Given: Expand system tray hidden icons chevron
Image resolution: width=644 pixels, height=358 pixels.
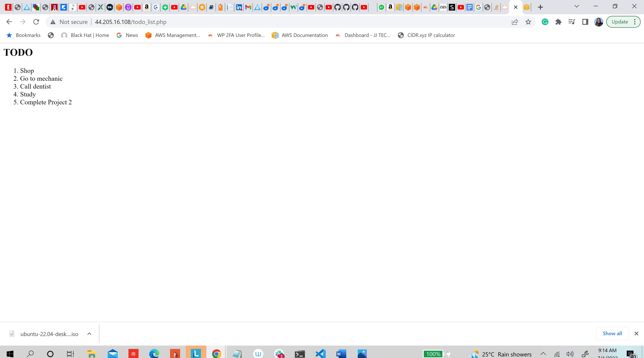Looking at the screenshot, I should 543,354.
